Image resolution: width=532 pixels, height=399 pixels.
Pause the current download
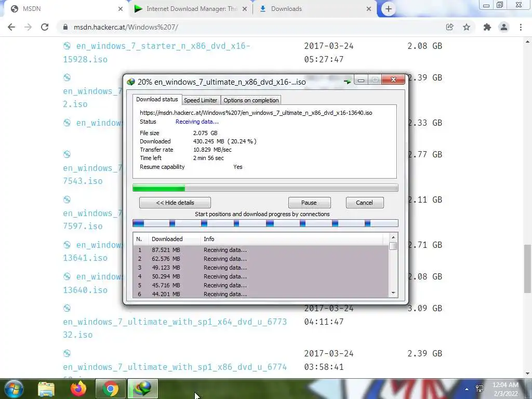tap(309, 203)
